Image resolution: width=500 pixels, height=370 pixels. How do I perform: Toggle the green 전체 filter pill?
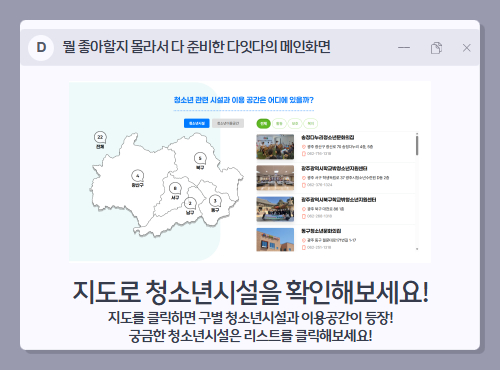263,124
